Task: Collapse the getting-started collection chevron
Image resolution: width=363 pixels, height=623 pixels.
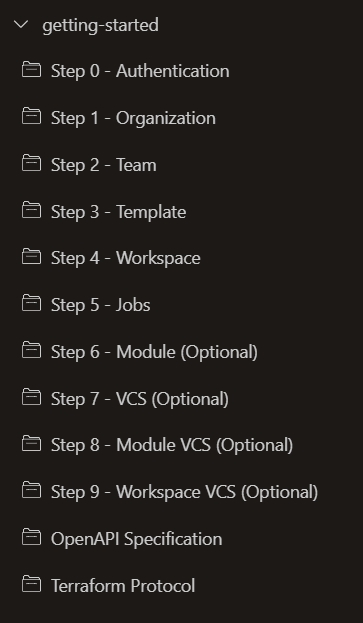Action: coord(21,25)
